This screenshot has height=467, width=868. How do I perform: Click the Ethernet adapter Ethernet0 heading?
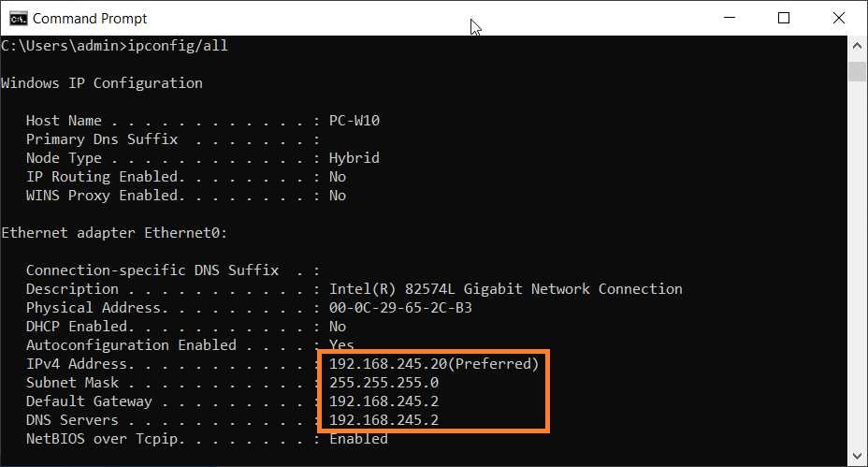pos(114,233)
